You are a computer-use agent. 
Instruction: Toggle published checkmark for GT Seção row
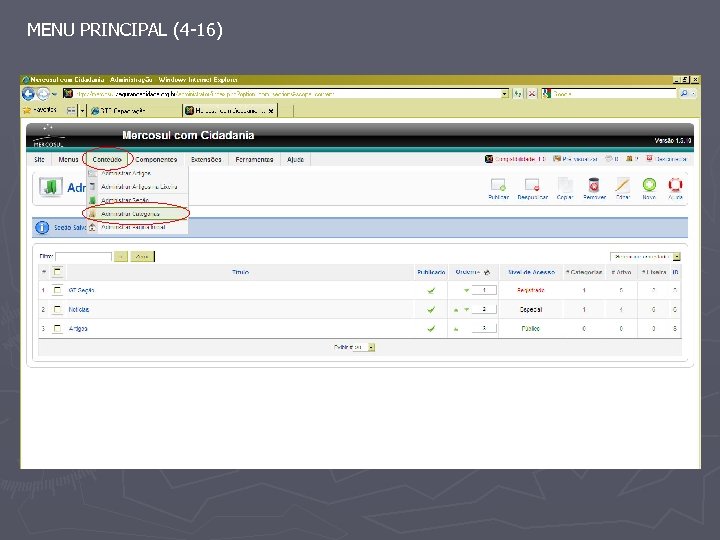click(x=431, y=290)
